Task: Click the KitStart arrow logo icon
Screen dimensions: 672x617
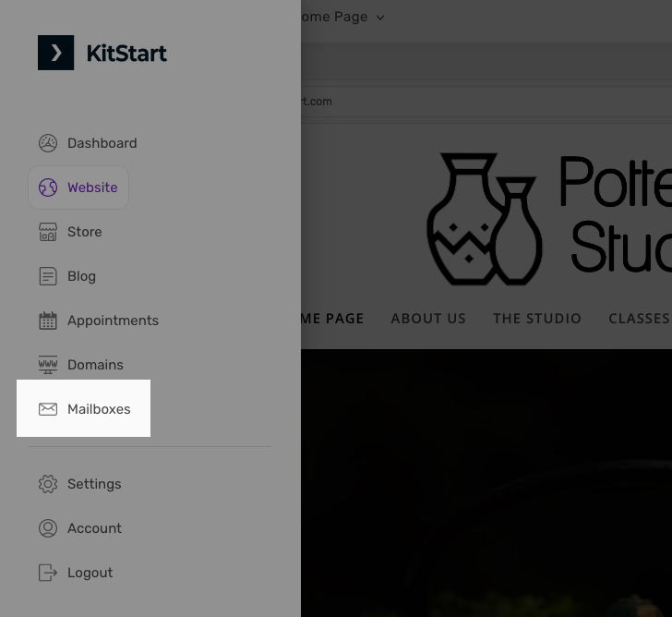Action: 55,53
